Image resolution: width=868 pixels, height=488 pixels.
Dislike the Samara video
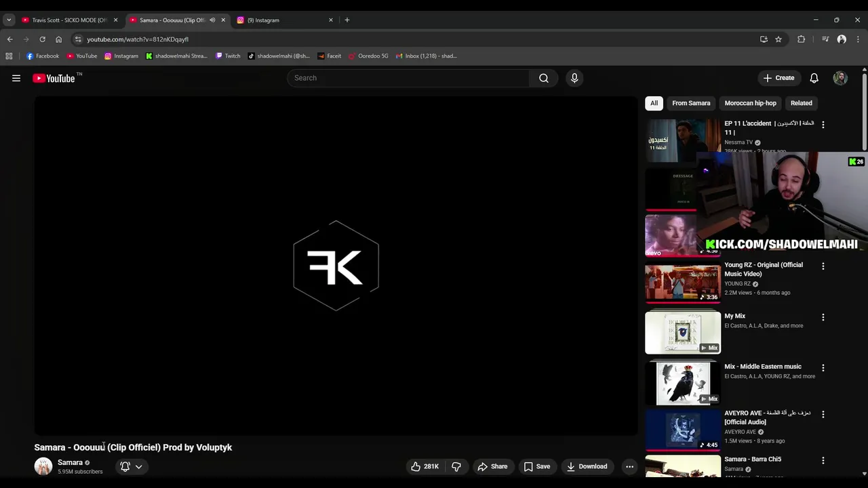pyautogui.click(x=456, y=466)
